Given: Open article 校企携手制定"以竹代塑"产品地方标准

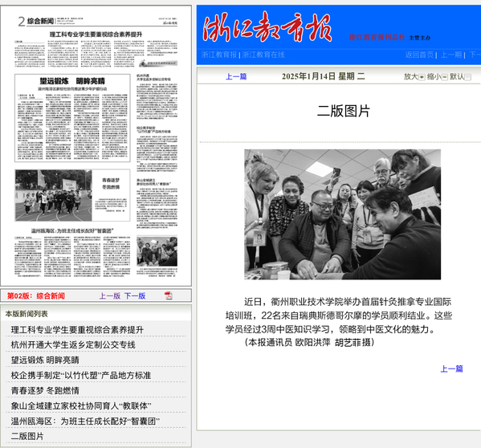Looking at the screenshot, I should [x=81, y=375].
